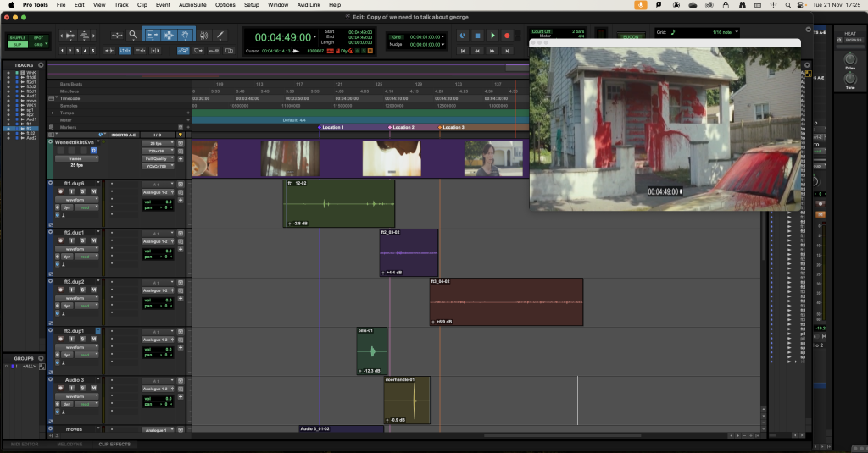Select the doorhandle-01 audio clip

point(407,400)
